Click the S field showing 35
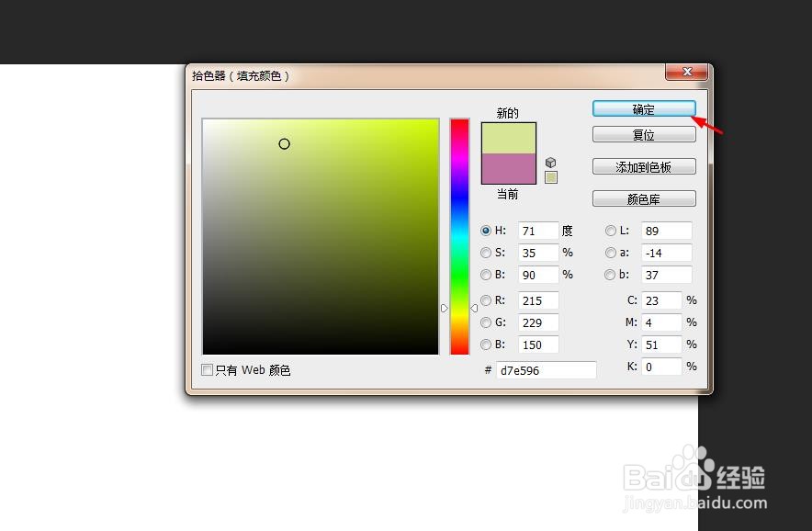 (538, 253)
